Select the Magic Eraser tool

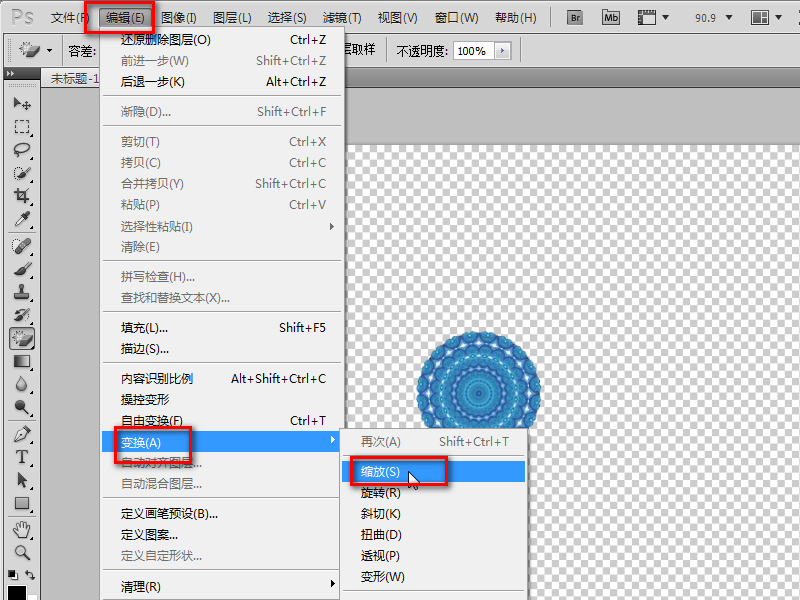[21, 338]
